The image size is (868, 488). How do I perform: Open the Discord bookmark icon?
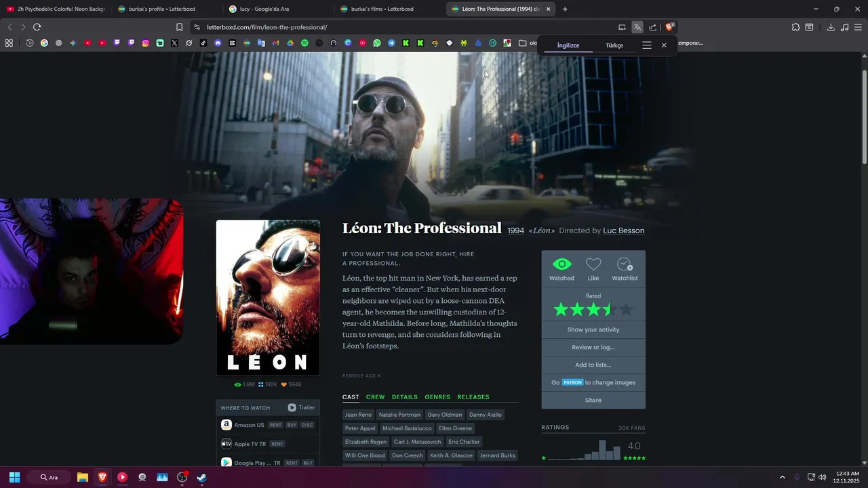(x=218, y=43)
